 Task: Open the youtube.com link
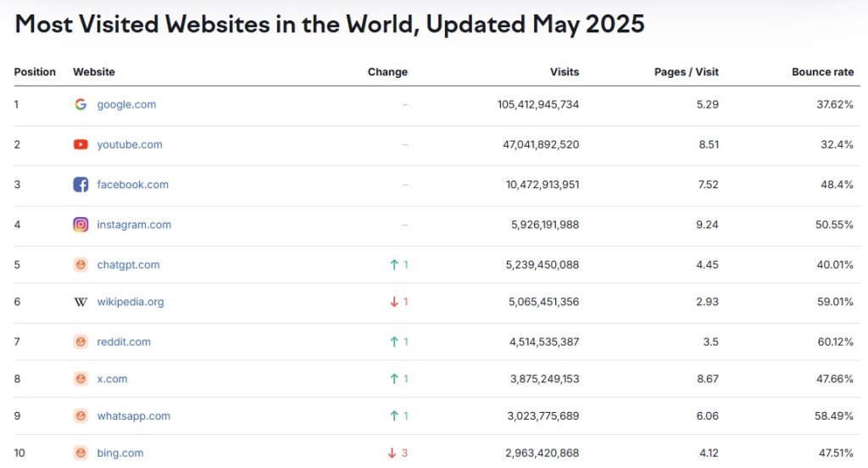[130, 144]
